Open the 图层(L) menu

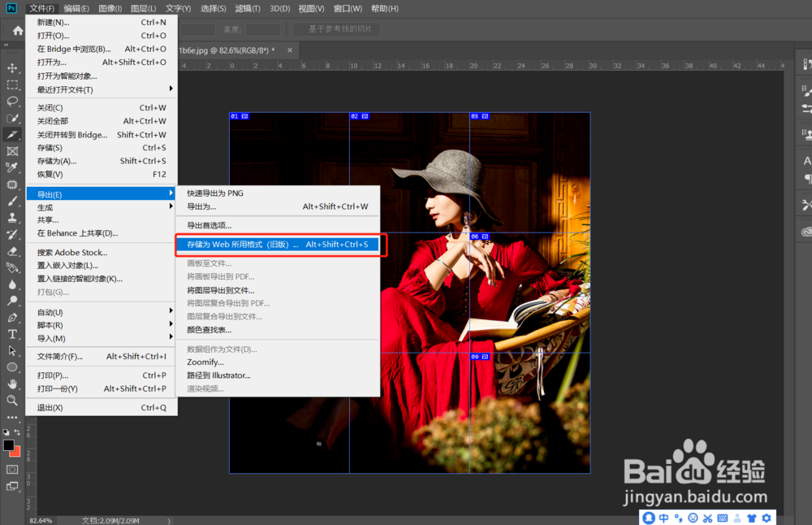pos(144,9)
